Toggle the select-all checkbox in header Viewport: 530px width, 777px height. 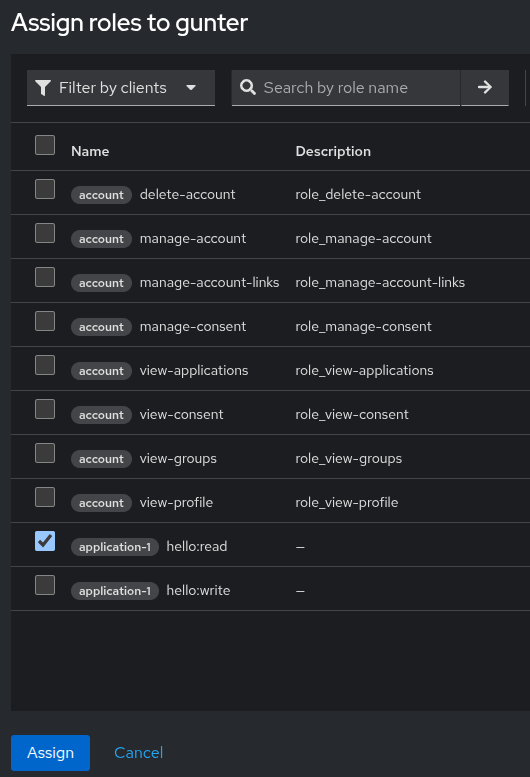tap(45, 145)
